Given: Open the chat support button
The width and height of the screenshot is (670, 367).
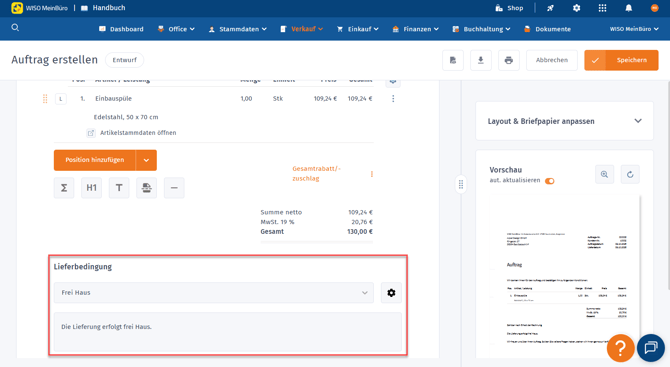Looking at the screenshot, I should pos(651,348).
